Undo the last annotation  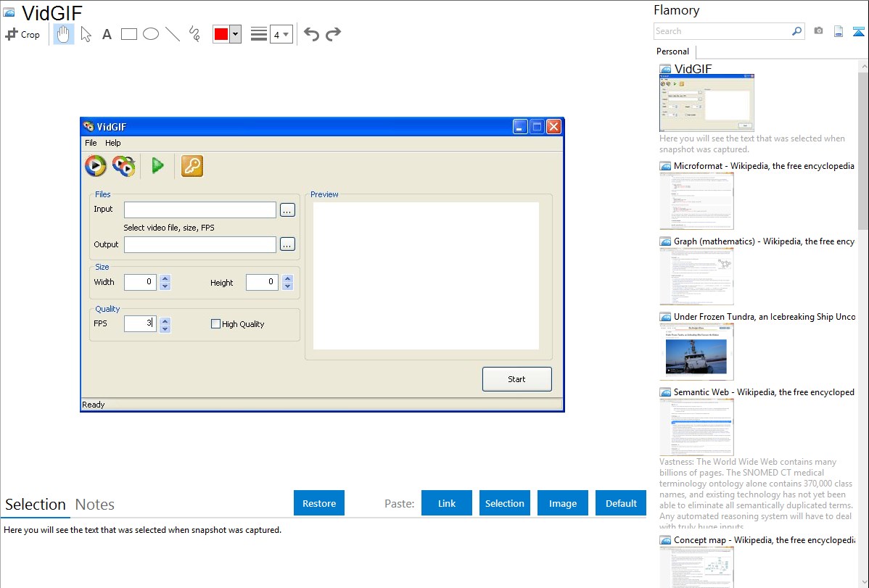coord(311,34)
